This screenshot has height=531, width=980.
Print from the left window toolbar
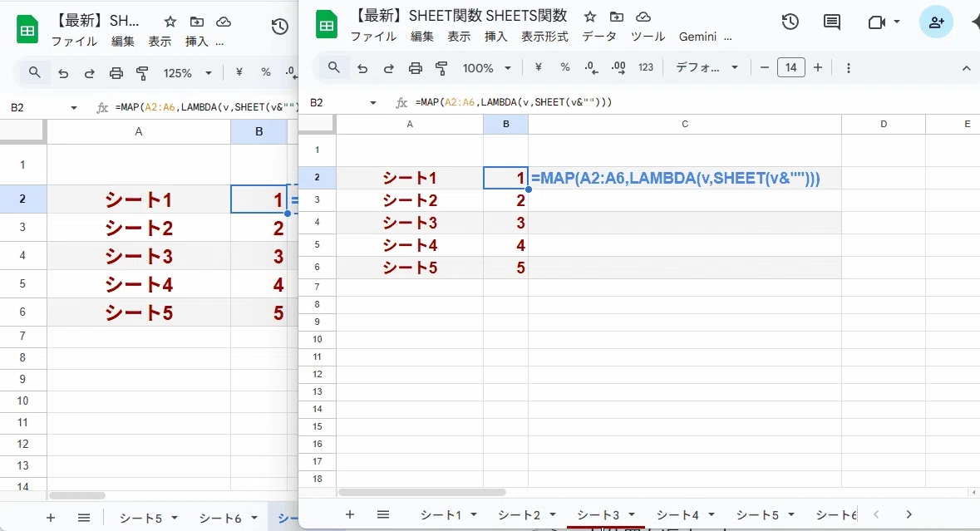116,73
